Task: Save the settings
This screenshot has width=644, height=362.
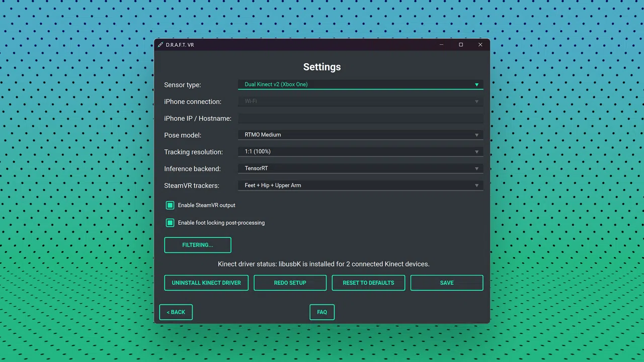Action: click(x=447, y=283)
